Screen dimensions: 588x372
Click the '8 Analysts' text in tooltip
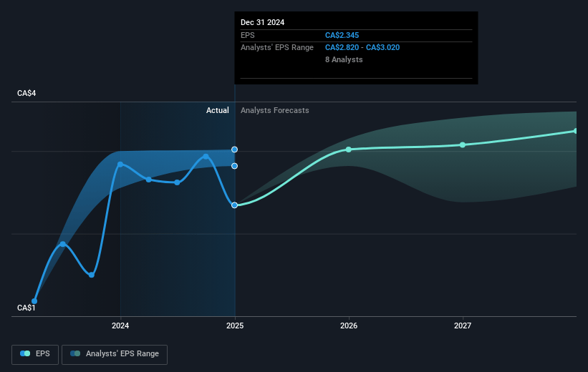coord(344,59)
